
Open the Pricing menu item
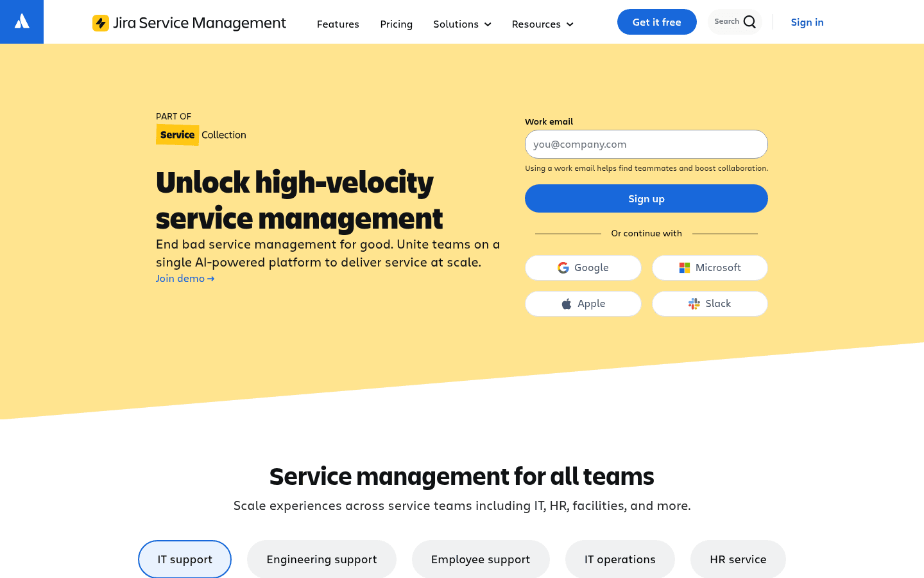coord(396,24)
